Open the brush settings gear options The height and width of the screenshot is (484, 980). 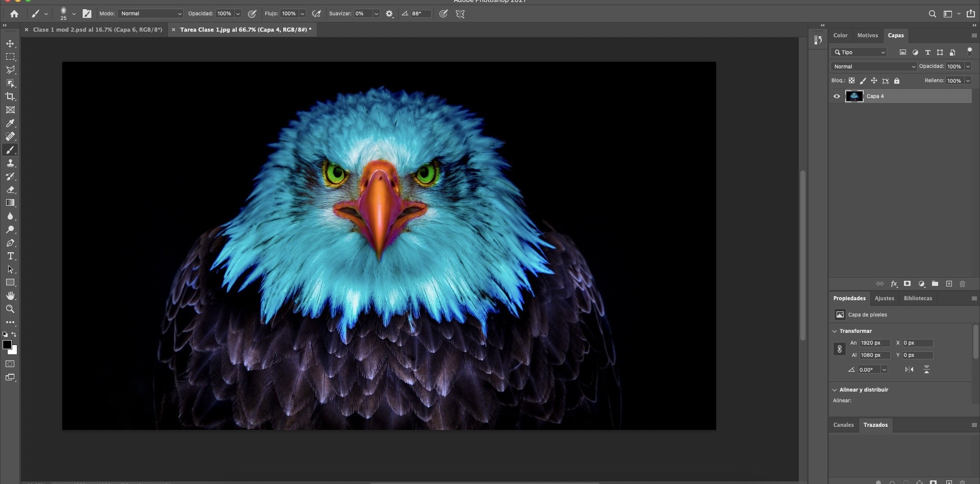(389, 14)
